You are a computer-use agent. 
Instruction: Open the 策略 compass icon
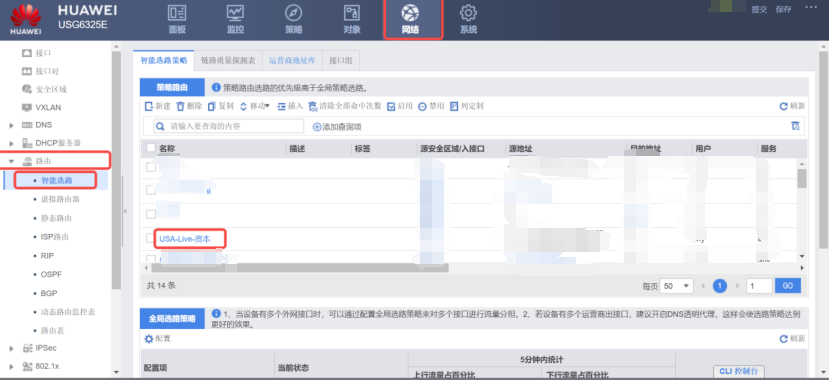294,13
